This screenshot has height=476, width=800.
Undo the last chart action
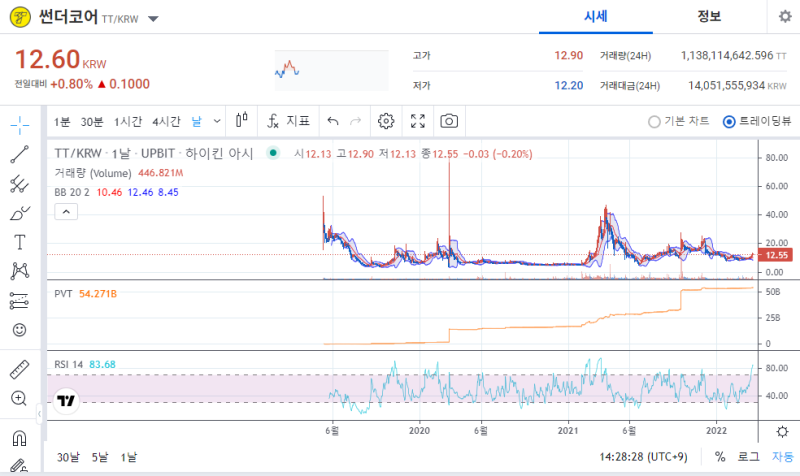point(333,121)
